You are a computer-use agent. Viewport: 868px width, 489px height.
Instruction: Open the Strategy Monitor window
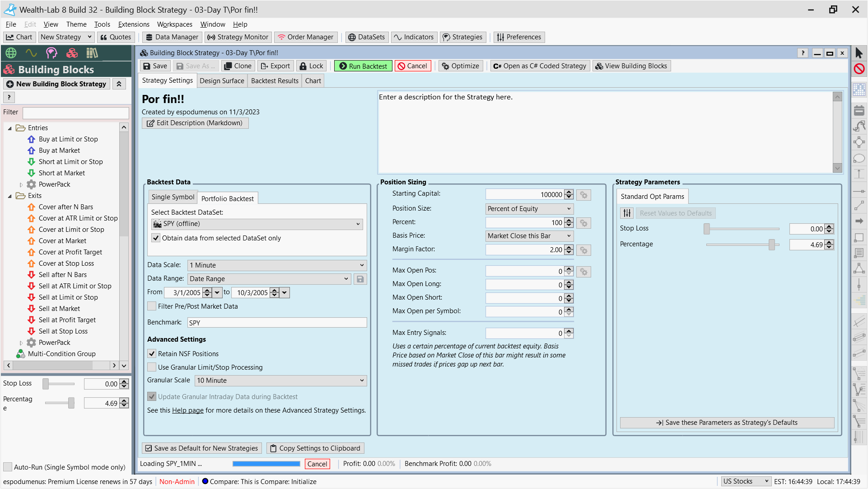[238, 37]
